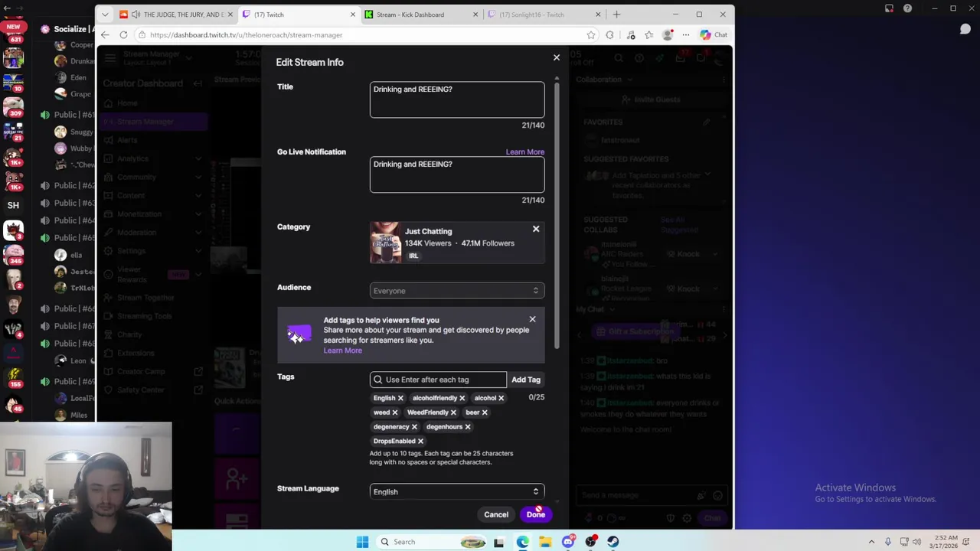Remove the WeedFriendly tag
The height and width of the screenshot is (551, 980).
click(x=453, y=412)
